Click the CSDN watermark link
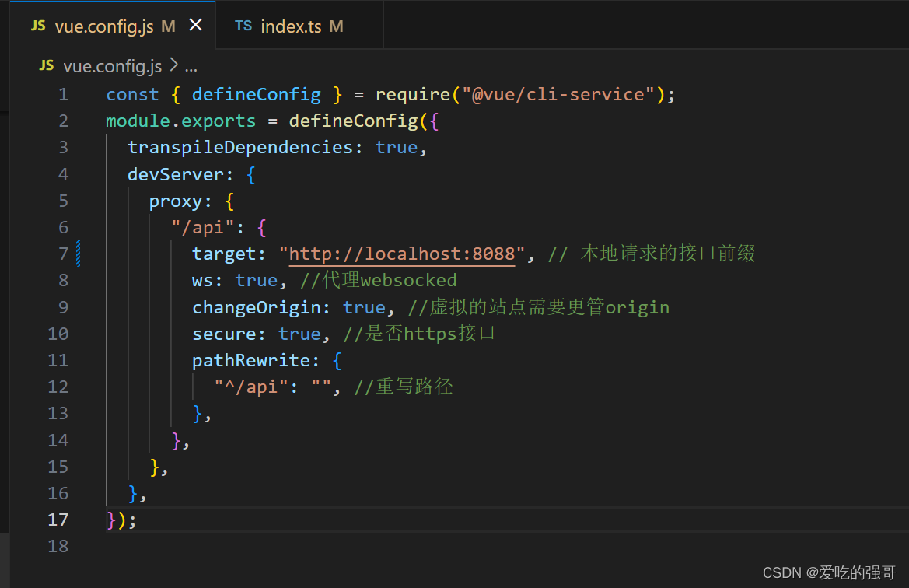Image resolution: width=909 pixels, height=588 pixels. (x=829, y=572)
